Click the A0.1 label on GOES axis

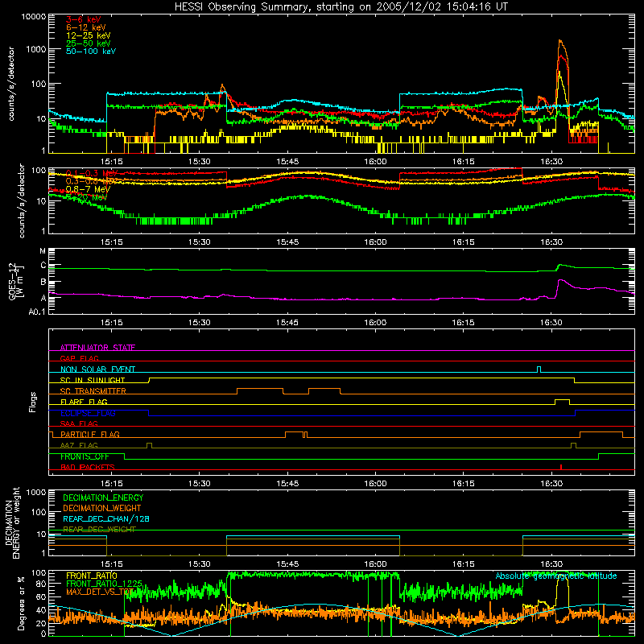coord(37,312)
